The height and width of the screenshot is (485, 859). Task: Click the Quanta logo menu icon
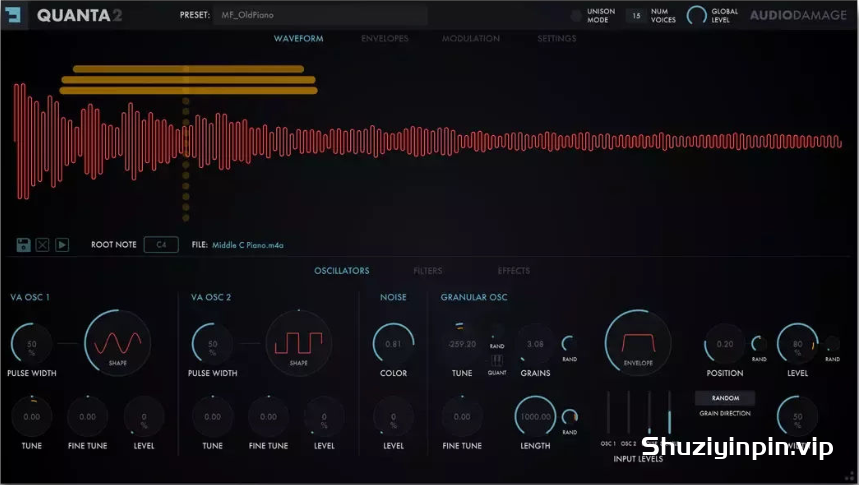coord(12,14)
